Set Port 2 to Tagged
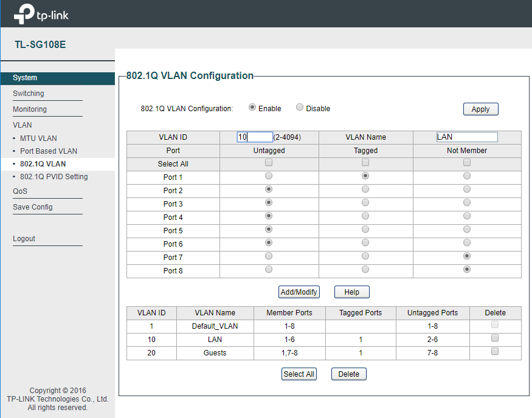Viewport: 532px width, 418px height. coord(365,189)
